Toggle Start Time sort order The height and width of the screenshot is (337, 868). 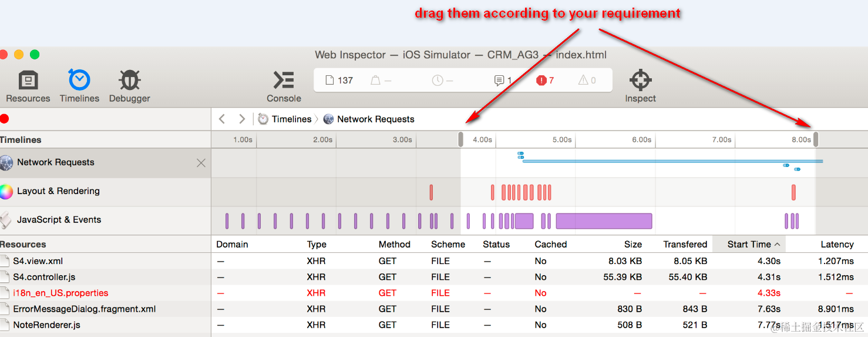tap(749, 244)
